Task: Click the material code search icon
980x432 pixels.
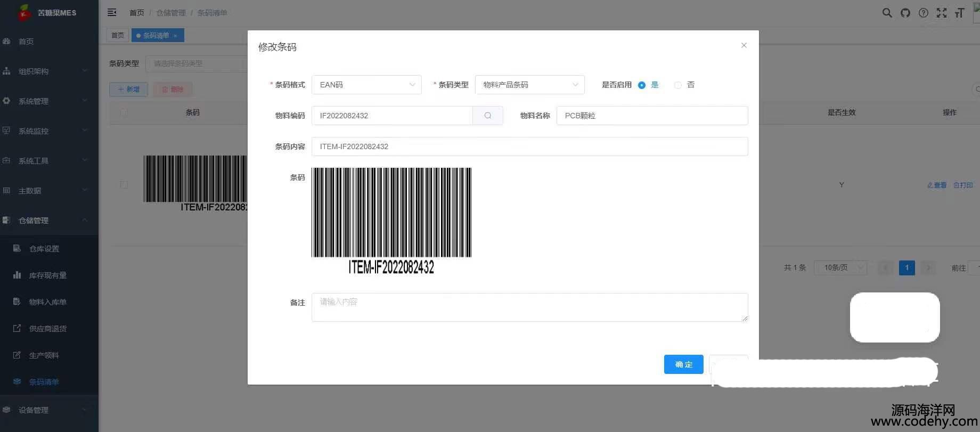Action: [487, 116]
